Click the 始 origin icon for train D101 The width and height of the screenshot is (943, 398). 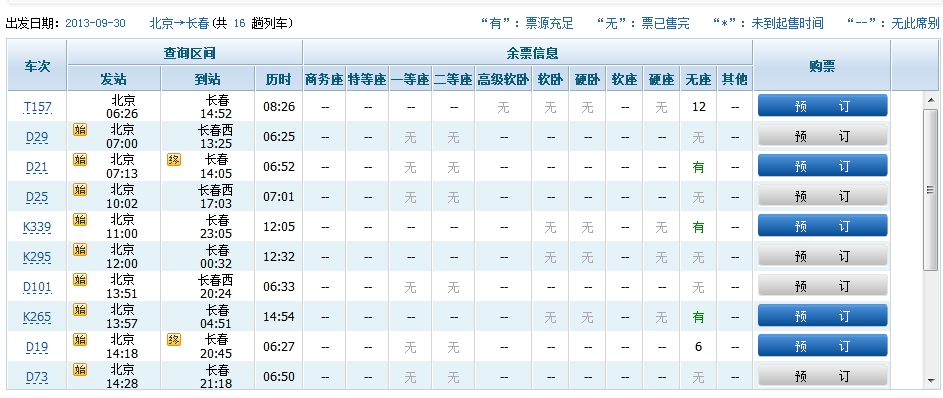79,280
